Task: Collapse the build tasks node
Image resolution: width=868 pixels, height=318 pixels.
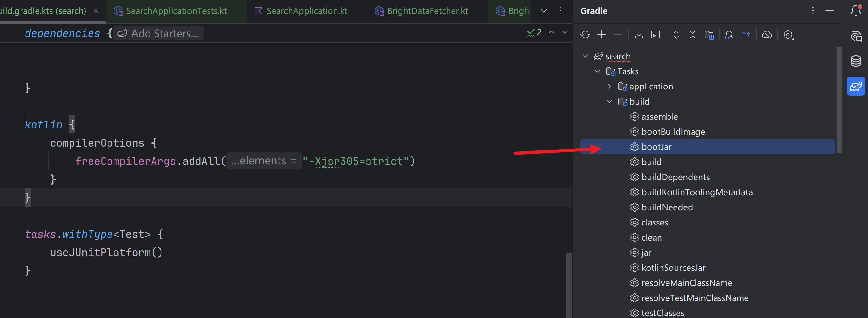Action: tap(609, 101)
